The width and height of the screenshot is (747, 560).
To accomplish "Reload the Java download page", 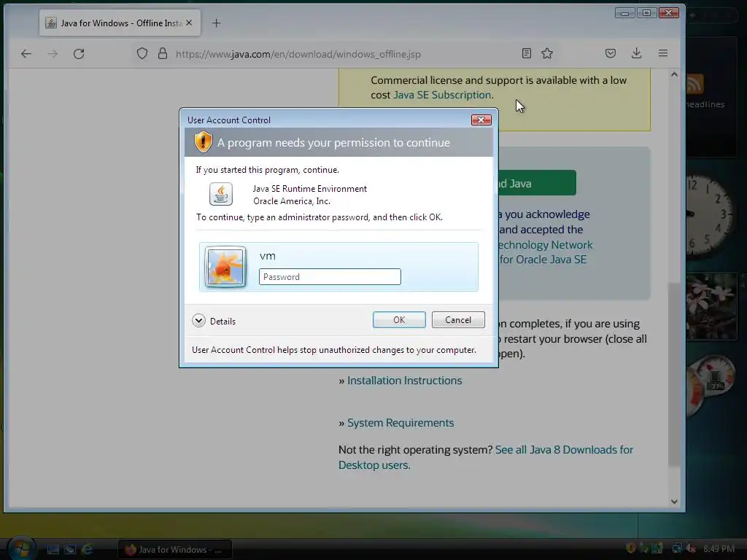I will point(79,54).
